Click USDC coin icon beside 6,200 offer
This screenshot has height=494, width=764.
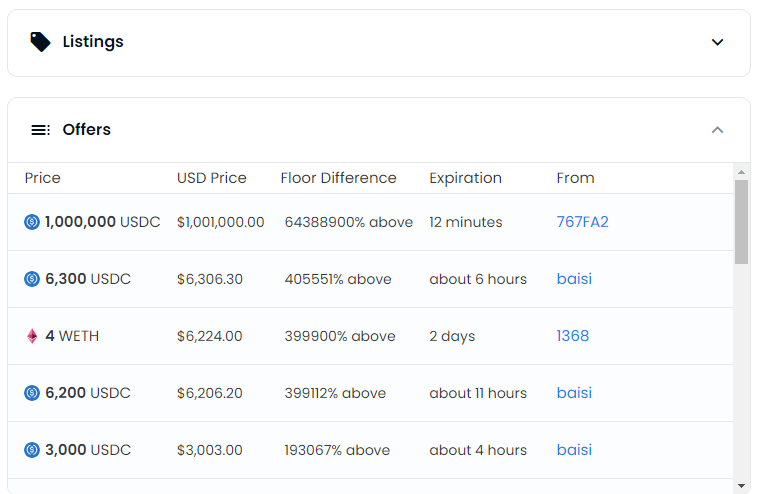(32, 393)
